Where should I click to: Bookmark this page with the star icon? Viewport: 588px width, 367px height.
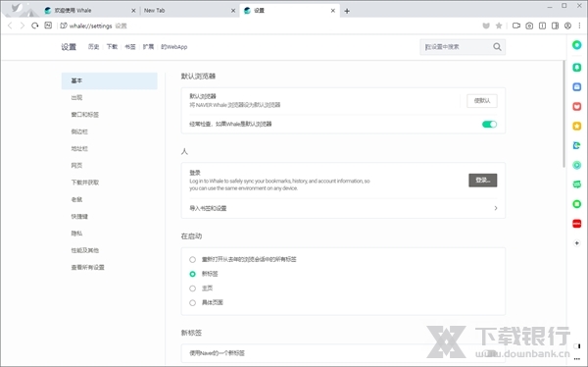coord(499,26)
